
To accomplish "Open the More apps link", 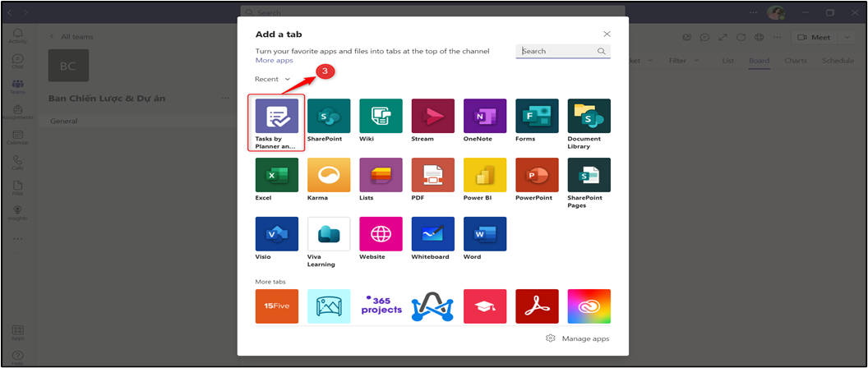I will (x=274, y=60).
